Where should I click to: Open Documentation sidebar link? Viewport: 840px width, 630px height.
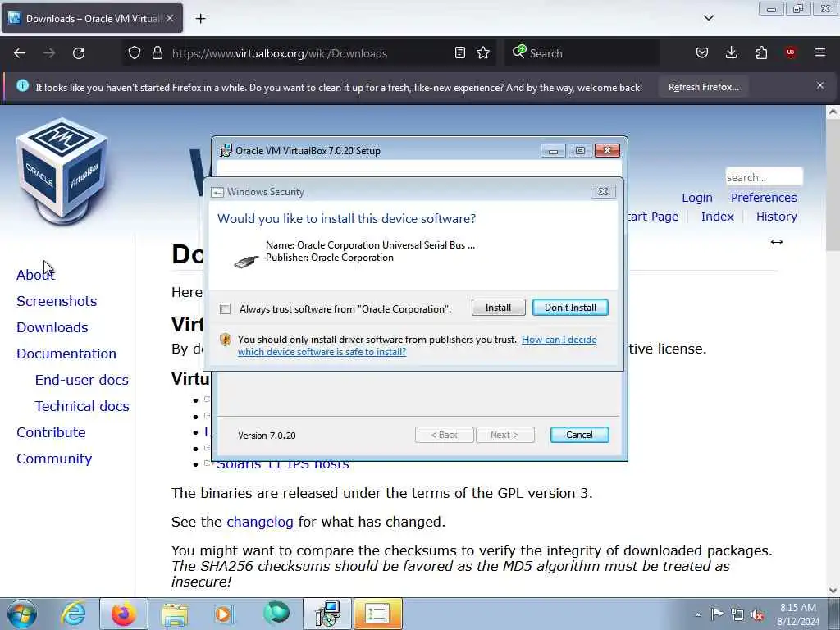[66, 354]
